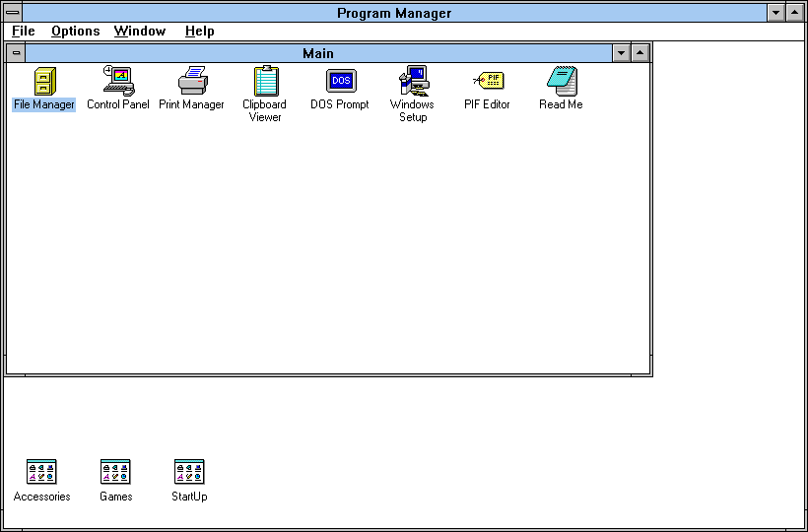This screenshot has width=808, height=532.
Task: Open the Window menu
Action: pyautogui.click(x=140, y=31)
